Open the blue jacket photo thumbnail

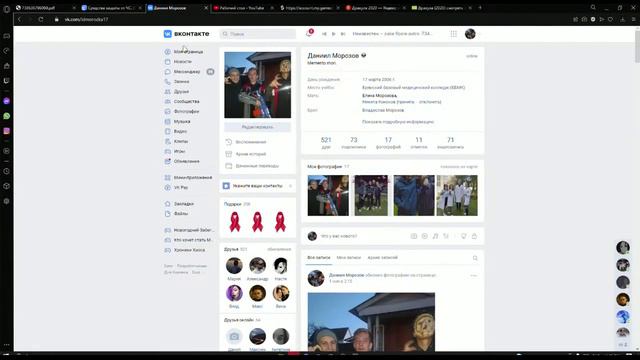414,196
